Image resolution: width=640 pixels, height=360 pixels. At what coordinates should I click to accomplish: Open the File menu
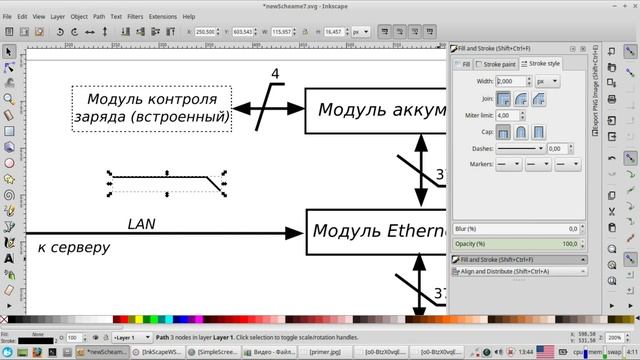click(x=7, y=17)
